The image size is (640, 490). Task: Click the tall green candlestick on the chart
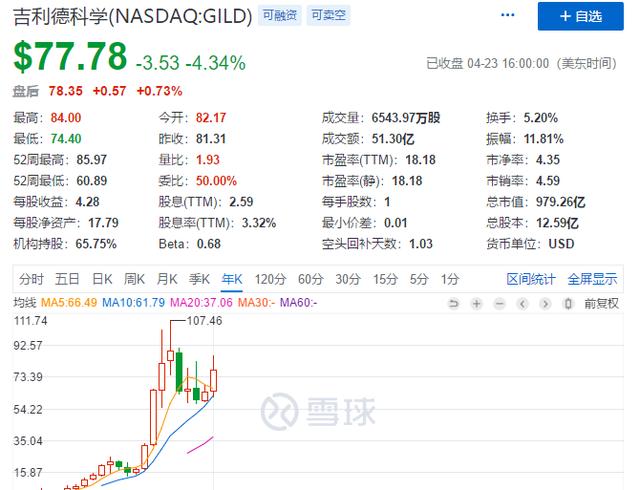point(179,371)
